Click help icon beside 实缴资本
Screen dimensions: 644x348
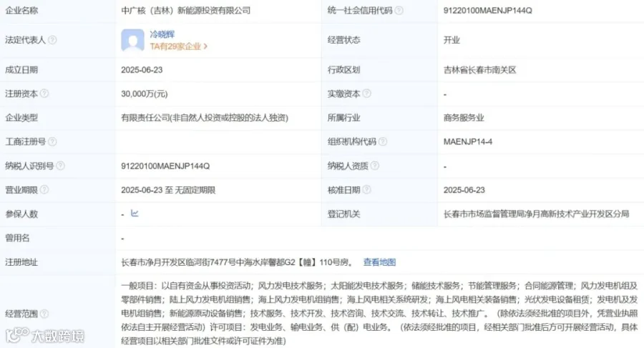pyautogui.click(x=367, y=94)
